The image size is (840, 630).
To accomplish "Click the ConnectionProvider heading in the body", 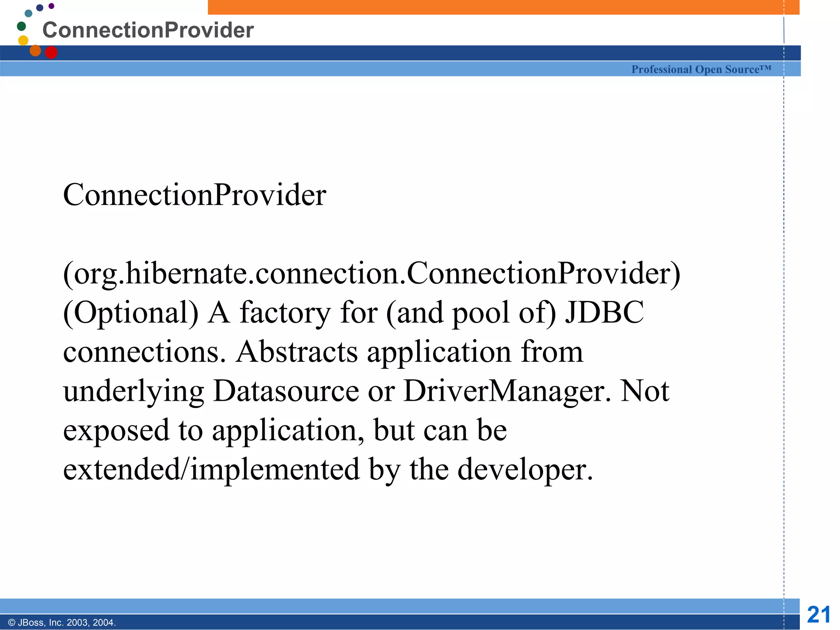I will 194,195.
